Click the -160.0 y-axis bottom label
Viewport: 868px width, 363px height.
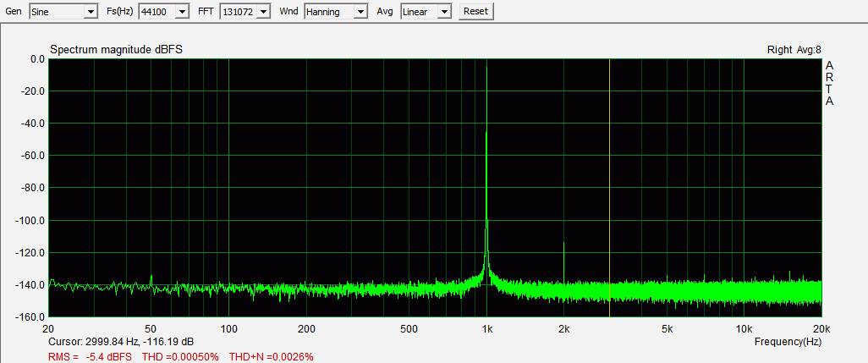coord(31,317)
